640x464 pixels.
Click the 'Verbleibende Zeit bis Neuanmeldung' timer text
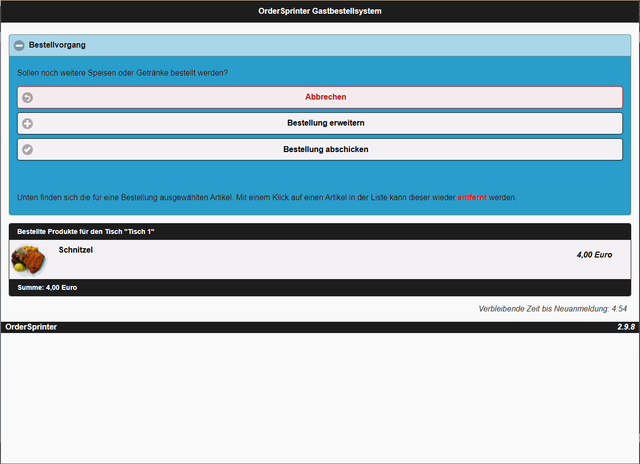click(552, 309)
